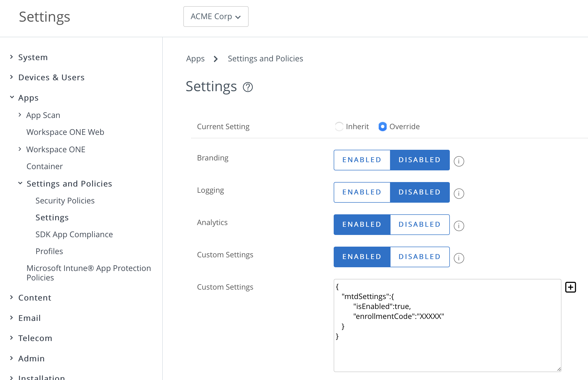This screenshot has width=588, height=380.
Task: Click the info icon next to Custom Settings toggle
Action: click(459, 258)
